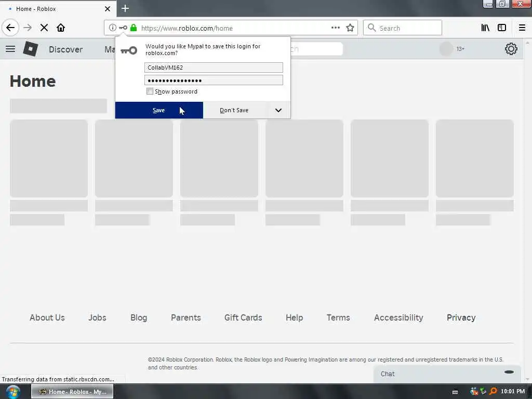532x399 pixels.
Task: Select the Home - Roblox browser tab
Action: (x=58, y=9)
